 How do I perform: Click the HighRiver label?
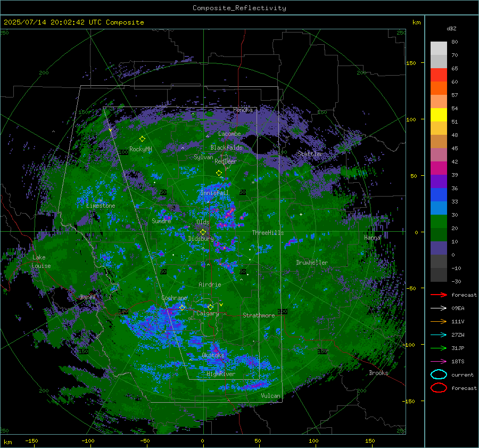coord(221,374)
